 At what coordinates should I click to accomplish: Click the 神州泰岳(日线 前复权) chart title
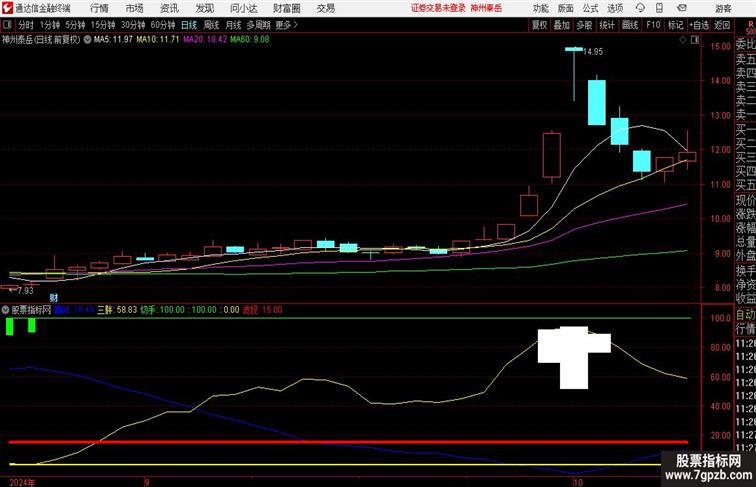(41, 40)
